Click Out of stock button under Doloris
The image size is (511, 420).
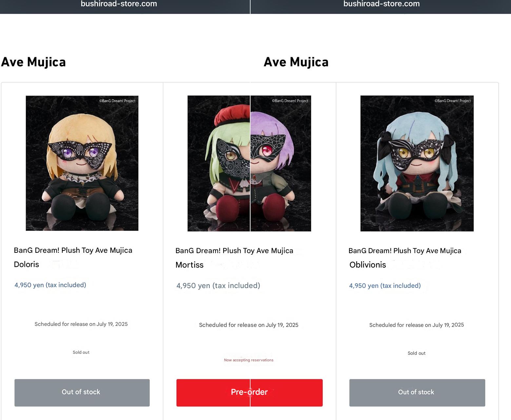[x=82, y=393]
